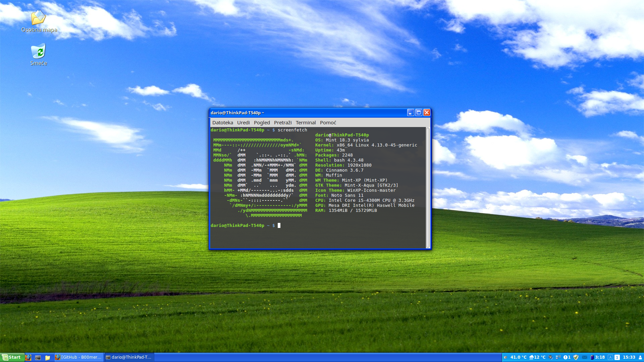Viewport: 644px width, 362px height.
Task: Click the terminal vertical scrollbar
Action: point(428,188)
